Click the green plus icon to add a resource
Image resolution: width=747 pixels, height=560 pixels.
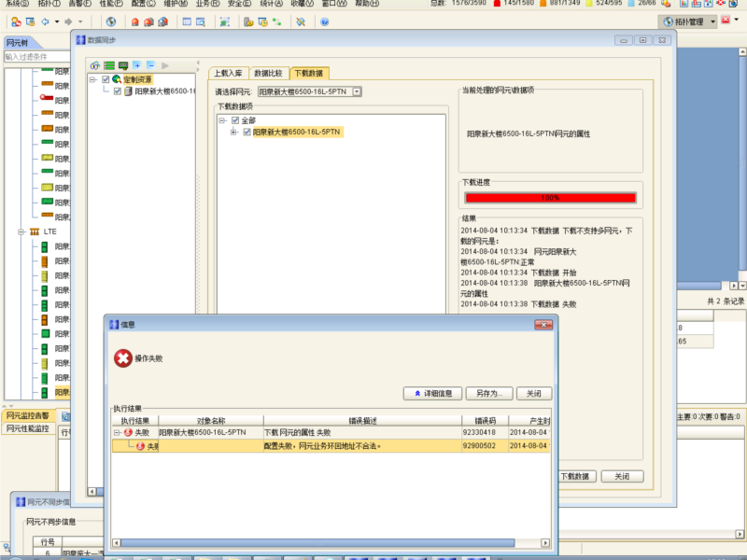(x=137, y=65)
